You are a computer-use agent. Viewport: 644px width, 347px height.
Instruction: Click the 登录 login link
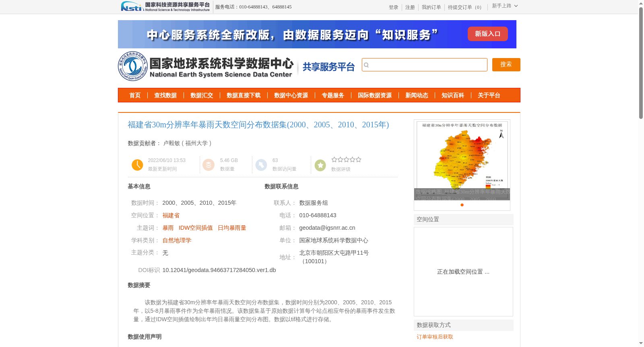pyautogui.click(x=394, y=7)
